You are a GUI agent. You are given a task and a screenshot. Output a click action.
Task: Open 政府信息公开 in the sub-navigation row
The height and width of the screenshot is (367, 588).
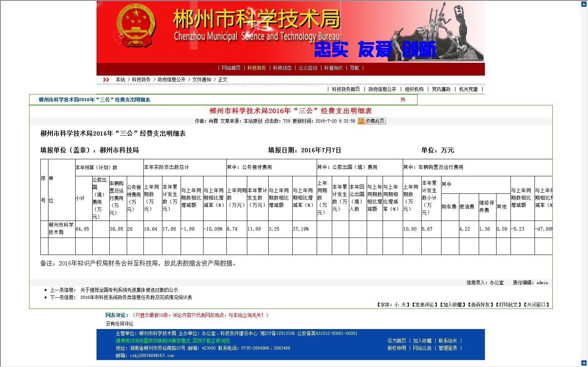[x=382, y=89]
